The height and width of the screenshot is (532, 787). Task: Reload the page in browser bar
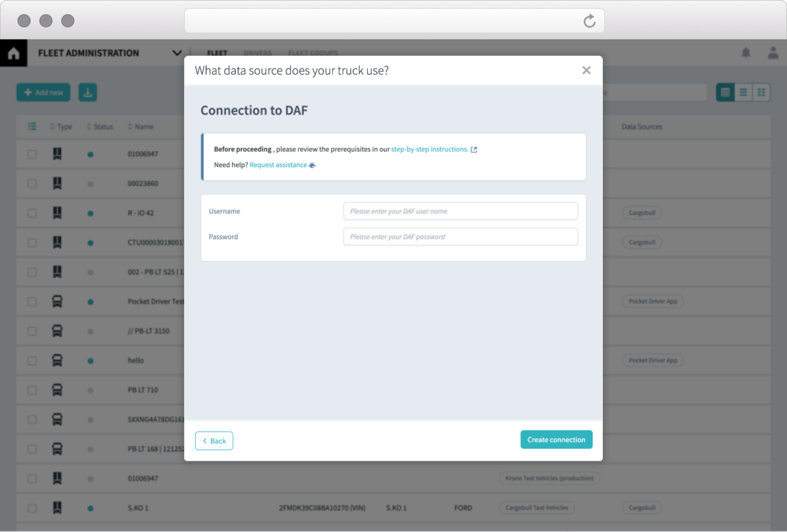coord(589,21)
